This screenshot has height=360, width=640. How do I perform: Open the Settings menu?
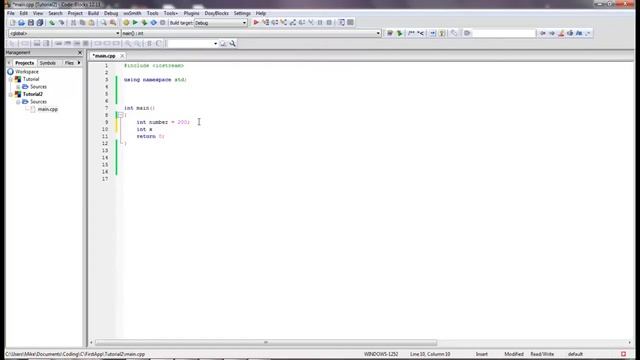click(x=242, y=13)
